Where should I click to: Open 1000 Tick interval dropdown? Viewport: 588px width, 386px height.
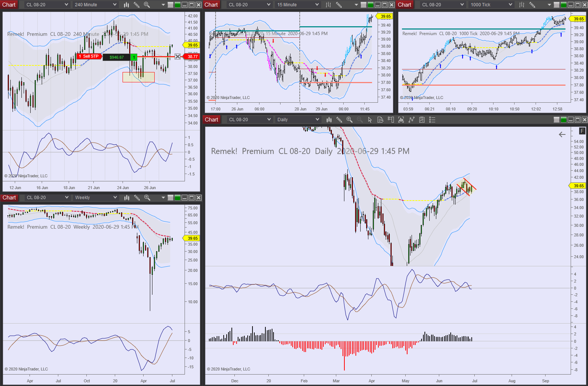[491, 5]
